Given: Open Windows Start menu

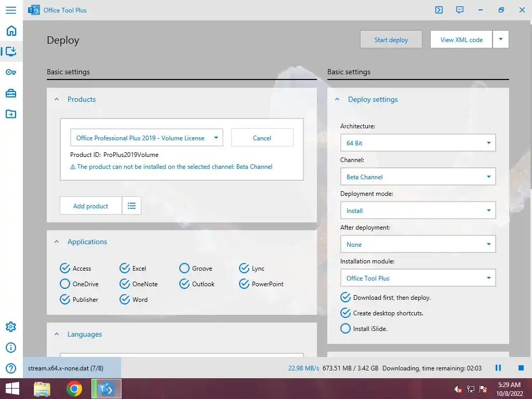Looking at the screenshot, I should pos(12,389).
